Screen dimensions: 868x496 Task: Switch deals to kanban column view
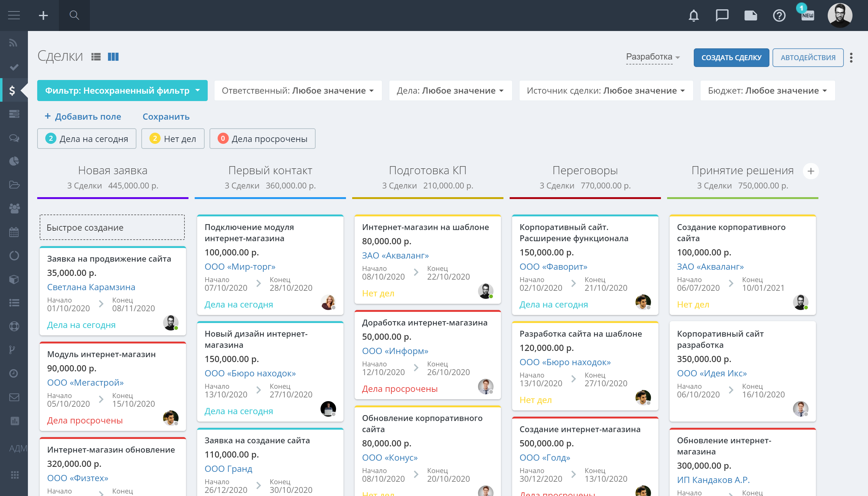(x=113, y=57)
